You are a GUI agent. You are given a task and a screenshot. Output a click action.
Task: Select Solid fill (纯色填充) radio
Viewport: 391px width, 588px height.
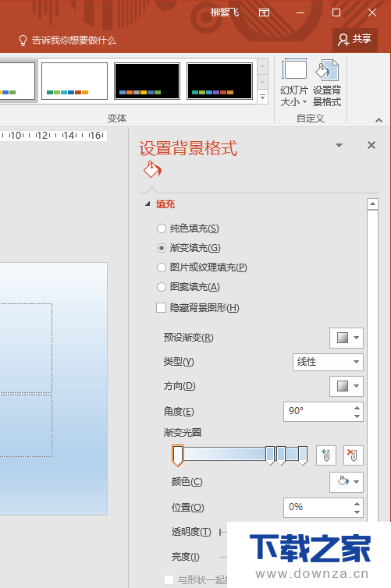[162, 228]
